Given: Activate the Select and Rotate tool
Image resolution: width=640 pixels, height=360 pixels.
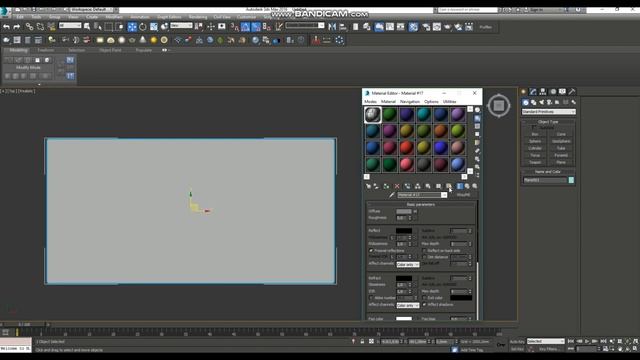Looking at the screenshot, I should [x=143, y=27].
